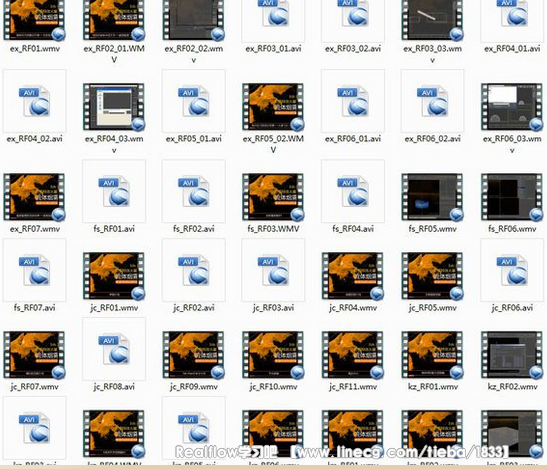Select the kz_RF02.wmv video thumbnail
Image resolution: width=547 pixels, height=469 pixels.
(512, 355)
